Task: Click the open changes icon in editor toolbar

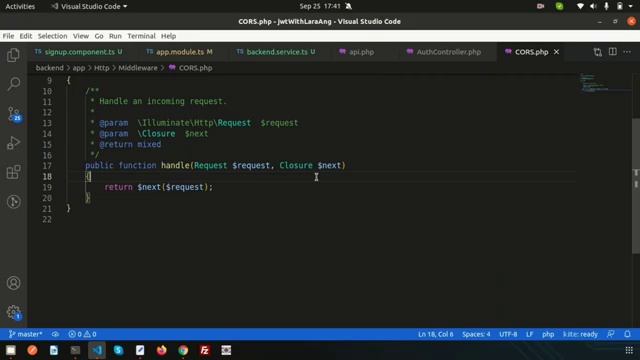Action: (598, 52)
